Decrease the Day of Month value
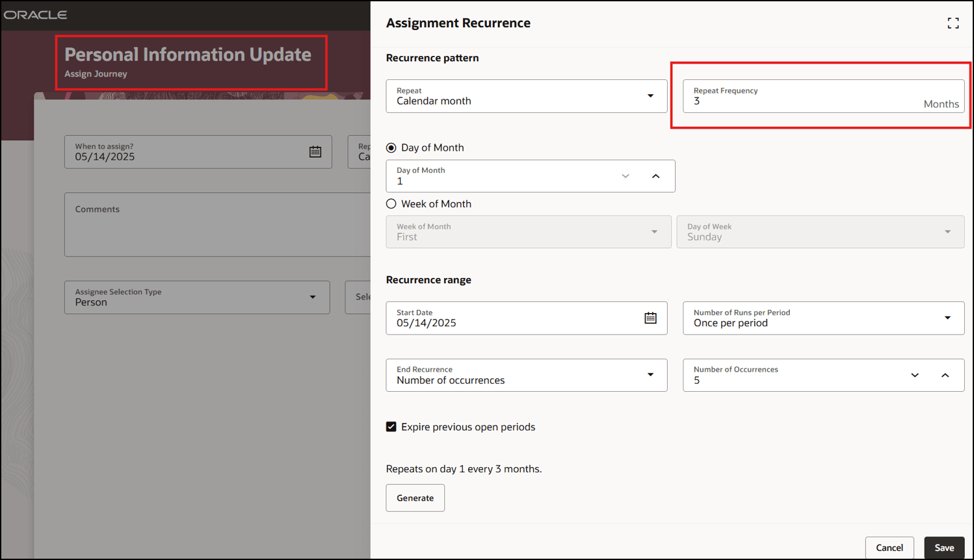The image size is (974, 560). tap(625, 176)
